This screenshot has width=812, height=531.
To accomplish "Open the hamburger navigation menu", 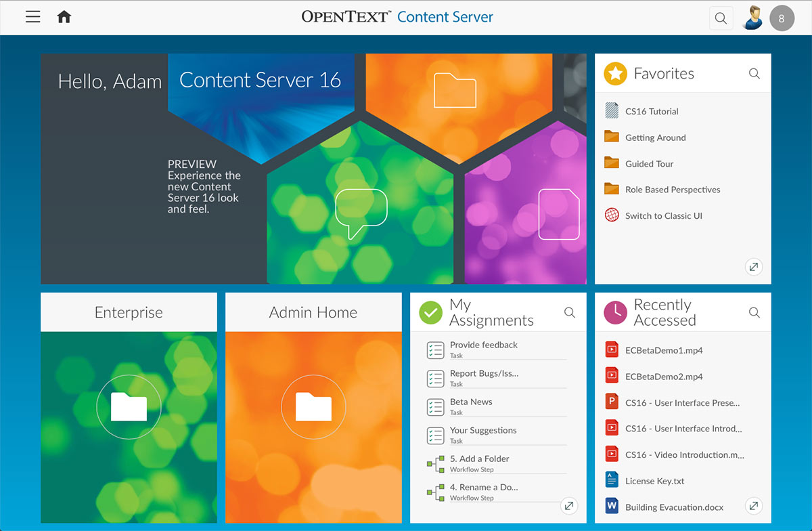I will [x=32, y=17].
